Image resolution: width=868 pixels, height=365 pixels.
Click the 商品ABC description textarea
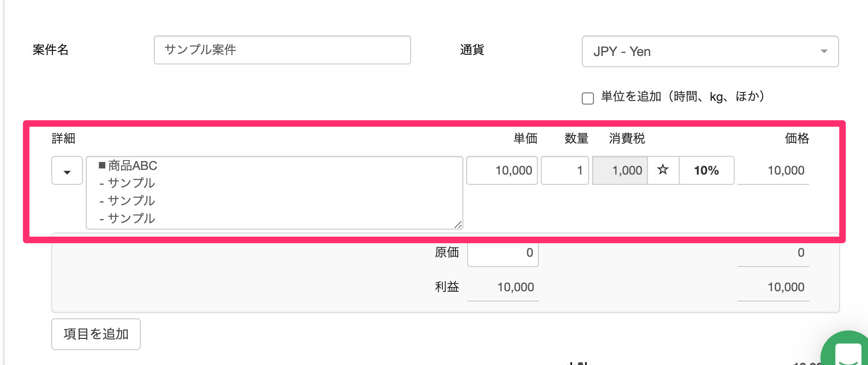pyautogui.click(x=274, y=191)
